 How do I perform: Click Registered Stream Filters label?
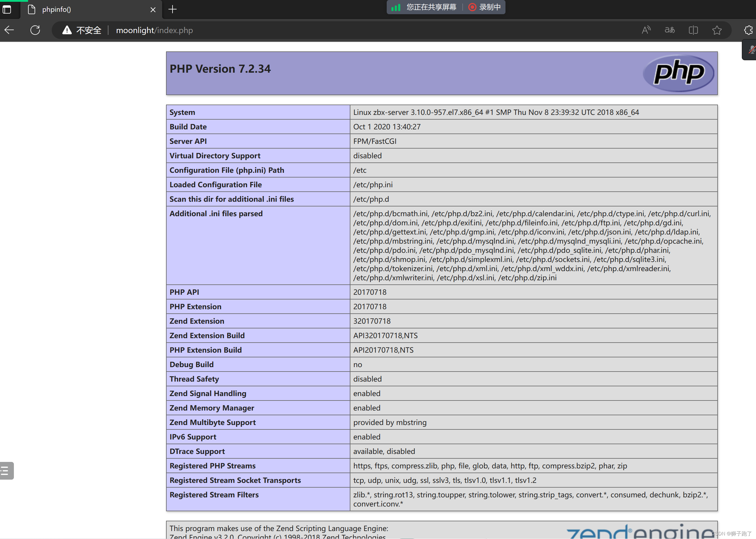(x=214, y=495)
